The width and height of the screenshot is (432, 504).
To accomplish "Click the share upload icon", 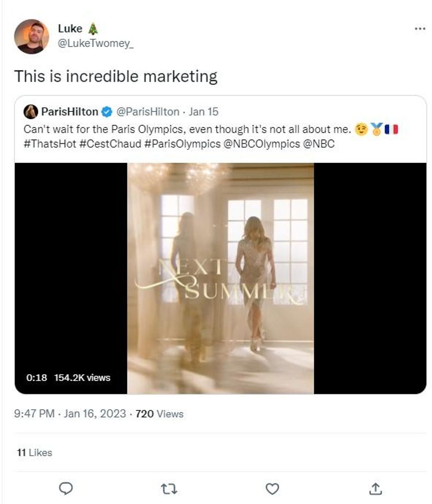I will [376, 489].
